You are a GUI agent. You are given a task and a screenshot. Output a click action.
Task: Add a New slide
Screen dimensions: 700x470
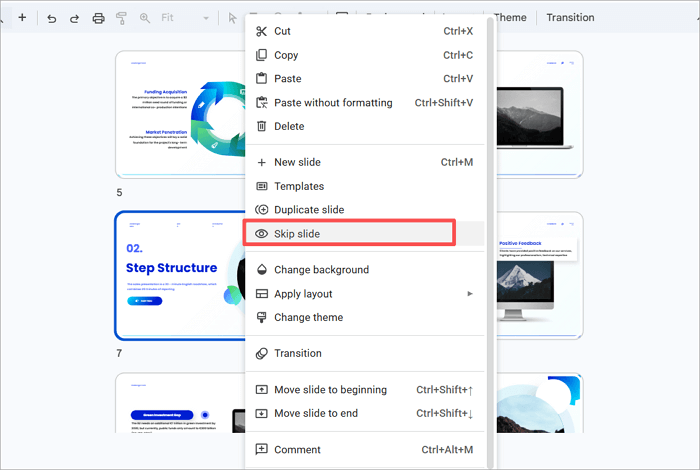pyautogui.click(x=365, y=162)
